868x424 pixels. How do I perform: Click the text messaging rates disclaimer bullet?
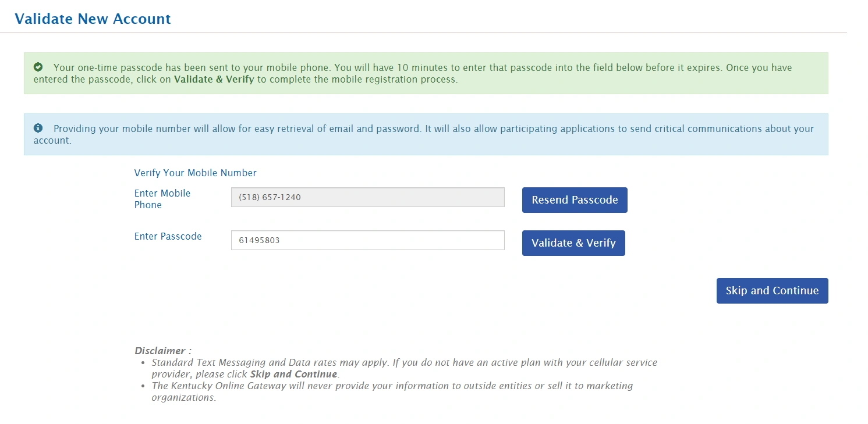tap(403, 363)
